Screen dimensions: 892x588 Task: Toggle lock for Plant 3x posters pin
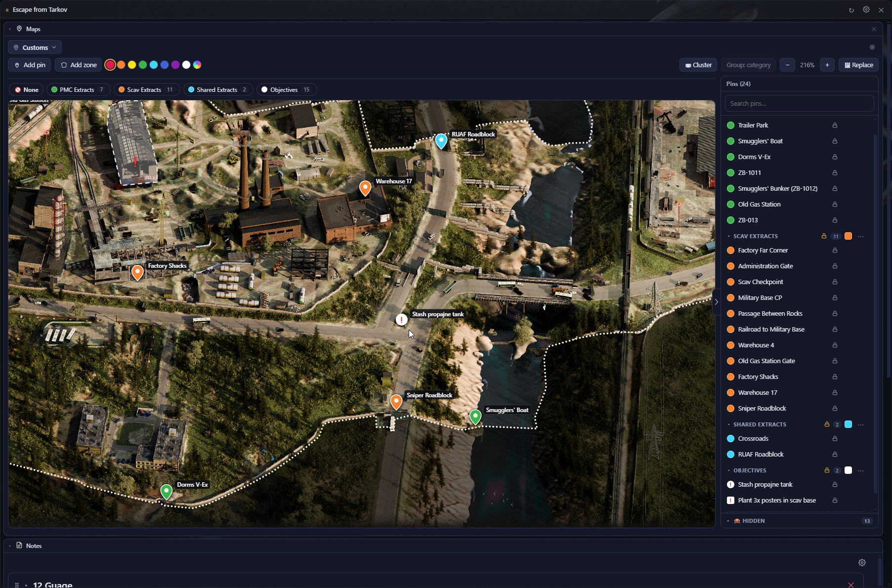tap(835, 501)
